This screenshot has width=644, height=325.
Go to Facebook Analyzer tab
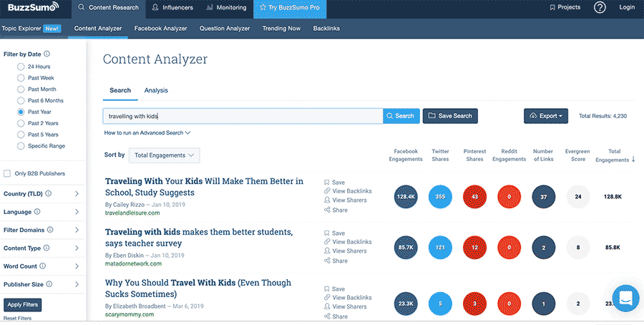160,29
